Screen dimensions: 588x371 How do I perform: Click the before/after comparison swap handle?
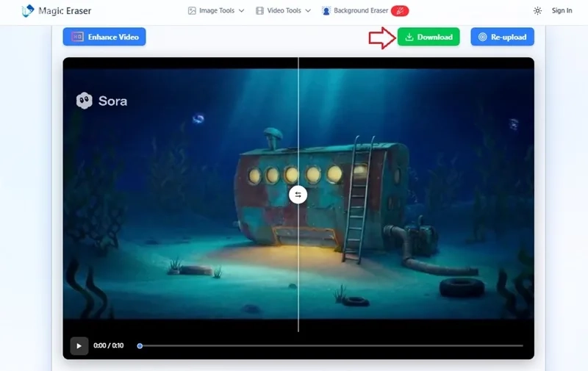(298, 195)
